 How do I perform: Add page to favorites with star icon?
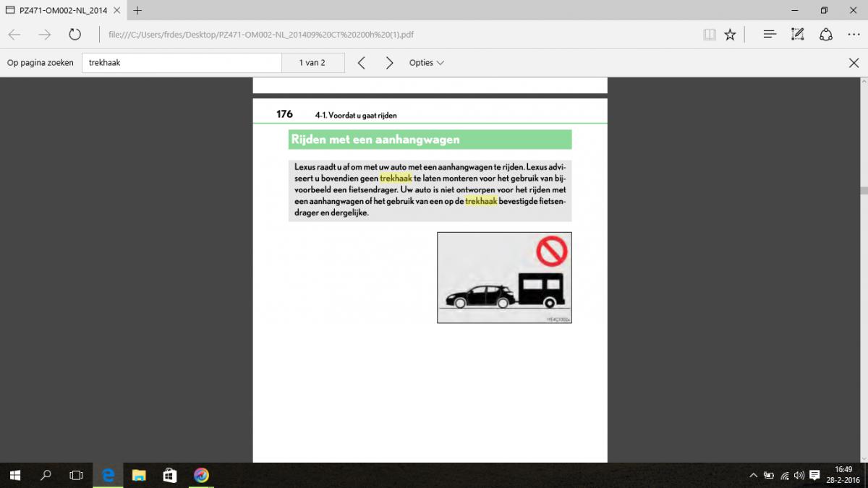pyautogui.click(x=731, y=34)
